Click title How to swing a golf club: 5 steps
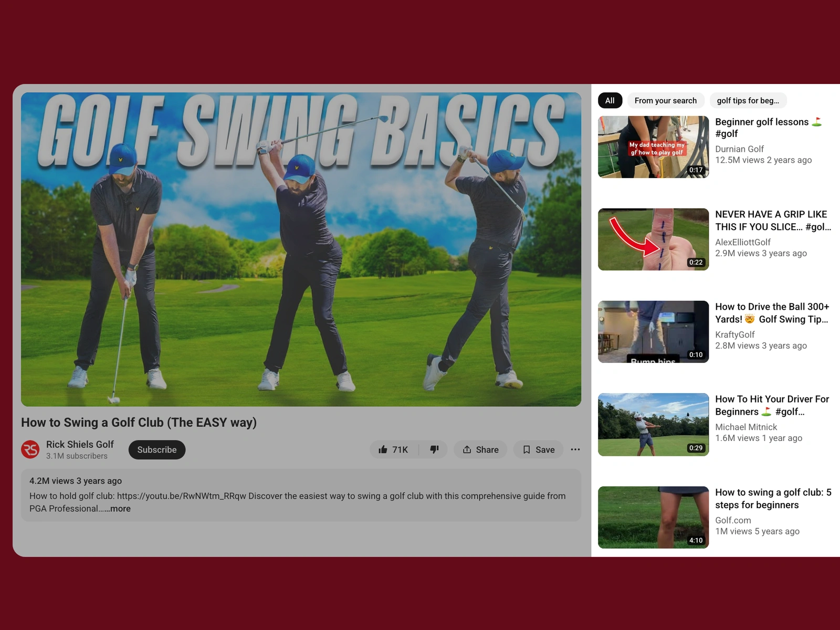840x630 pixels. point(773,499)
